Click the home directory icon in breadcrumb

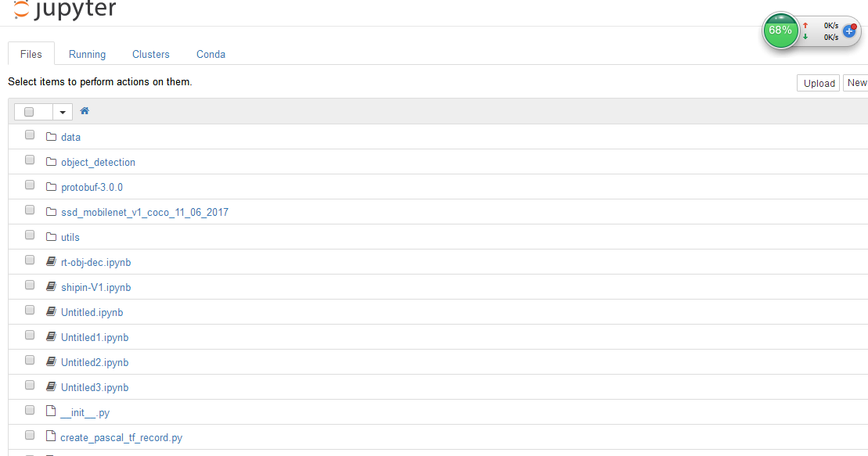pyautogui.click(x=85, y=111)
